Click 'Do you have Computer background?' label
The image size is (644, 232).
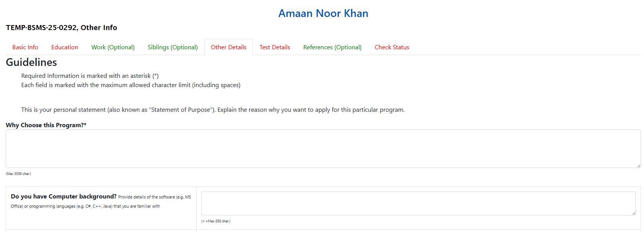point(64,197)
